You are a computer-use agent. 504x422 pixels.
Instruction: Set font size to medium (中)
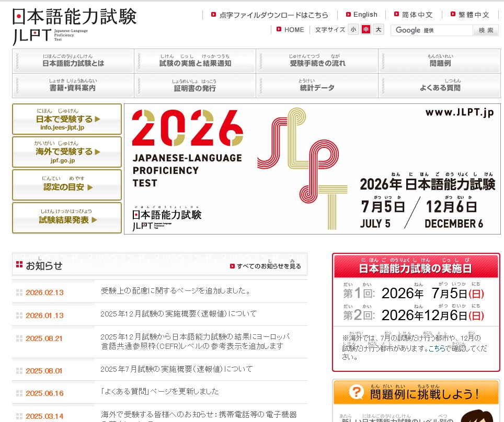(x=366, y=30)
